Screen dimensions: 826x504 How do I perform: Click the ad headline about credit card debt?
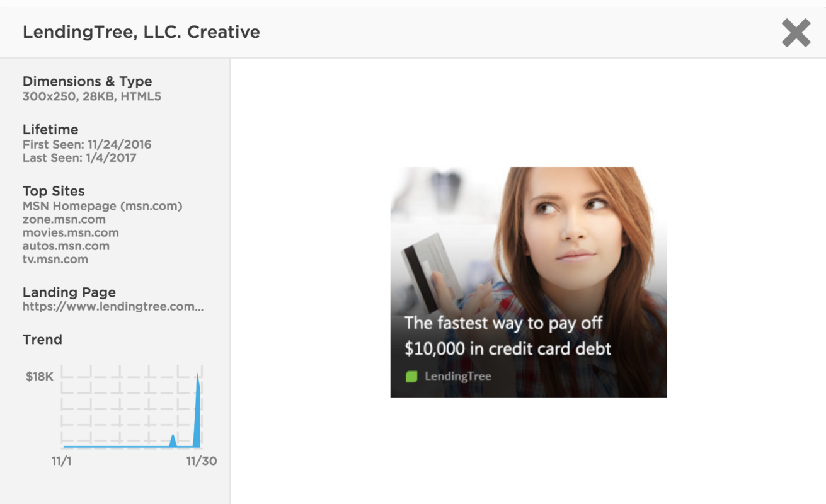pyautogui.click(x=507, y=336)
